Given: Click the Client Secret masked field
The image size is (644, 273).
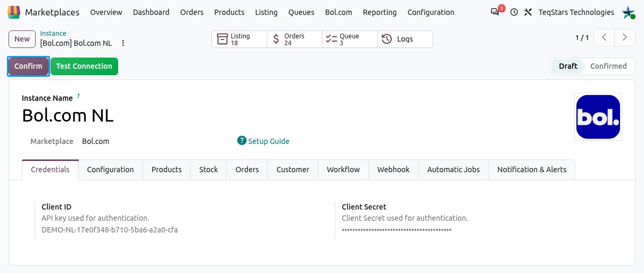Looking at the screenshot, I should point(397,230).
